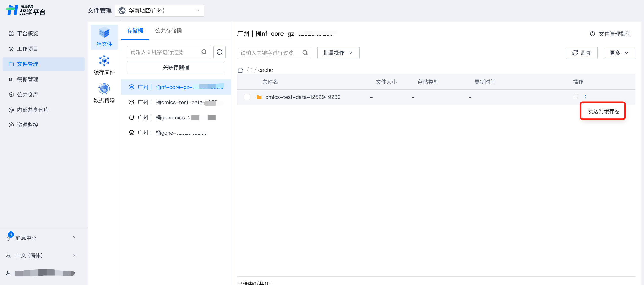
Task: Check the omics-test-data-1252949230 row checkbox
Action: pos(247,97)
